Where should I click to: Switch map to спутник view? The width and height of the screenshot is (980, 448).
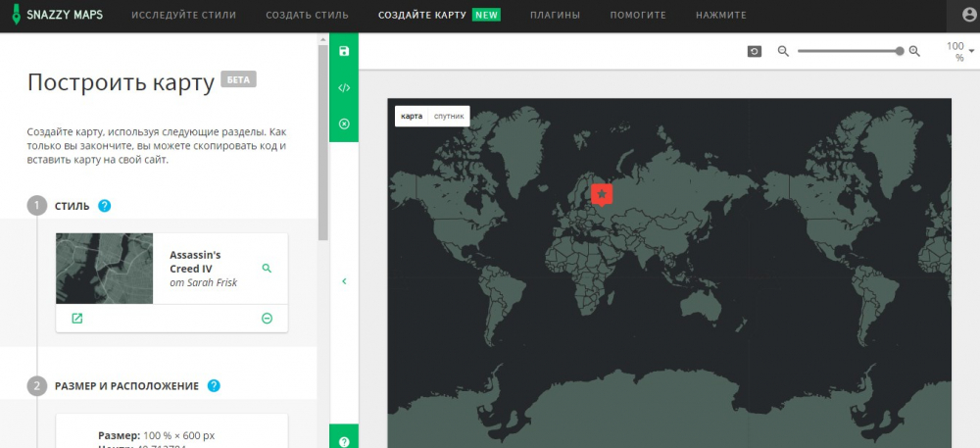coord(449,117)
